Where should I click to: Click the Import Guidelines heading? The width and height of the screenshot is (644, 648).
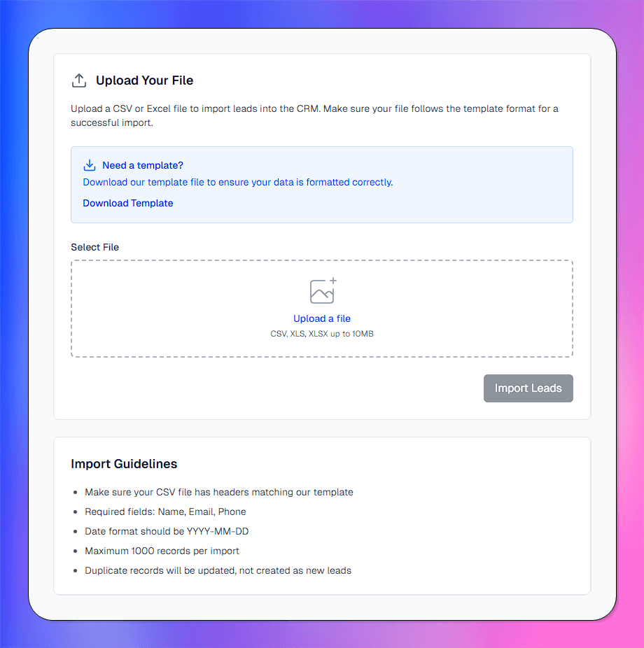(x=124, y=464)
